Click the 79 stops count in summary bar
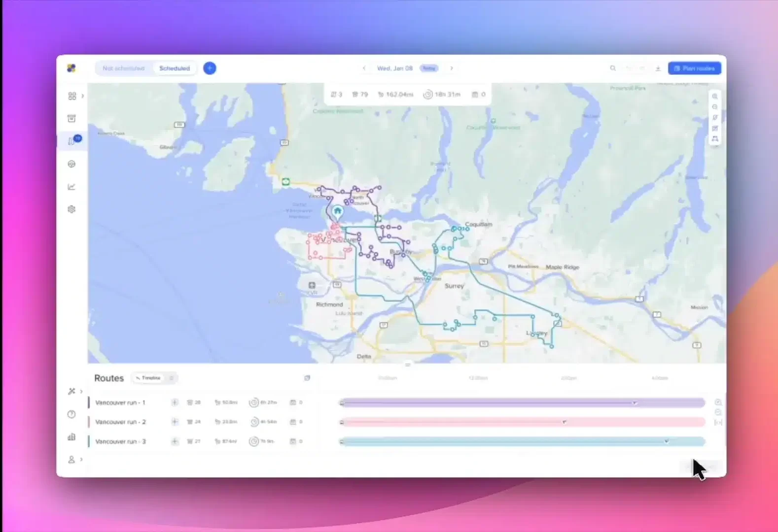 360,94
